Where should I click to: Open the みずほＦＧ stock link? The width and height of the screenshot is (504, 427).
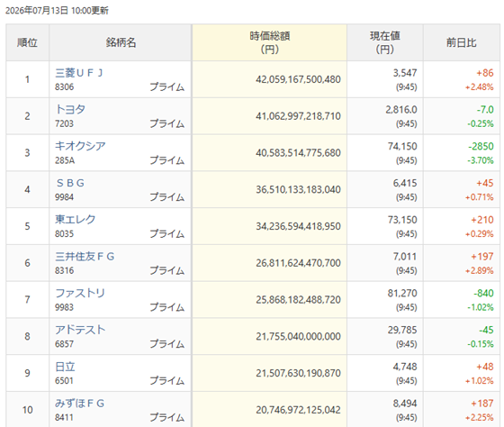(x=80, y=403)
